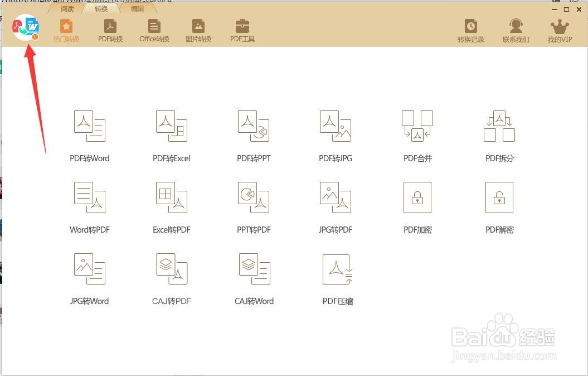Select the Word转PDF conversion

pos(90,208)
